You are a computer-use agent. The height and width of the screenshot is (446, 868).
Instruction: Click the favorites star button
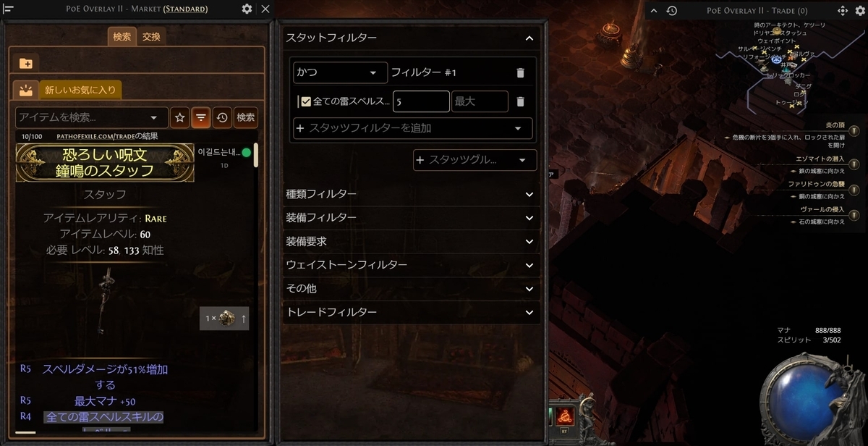[180, 117]
